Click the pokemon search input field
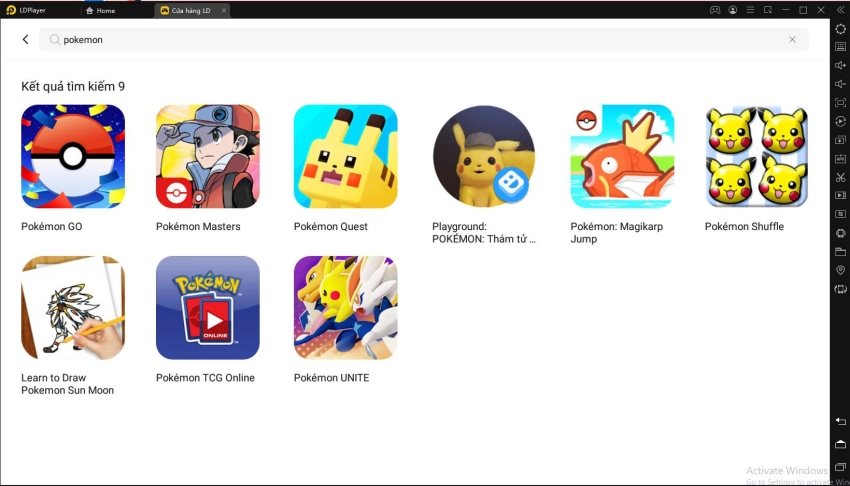The image size is (850, 486). click(x=423, y=40)
